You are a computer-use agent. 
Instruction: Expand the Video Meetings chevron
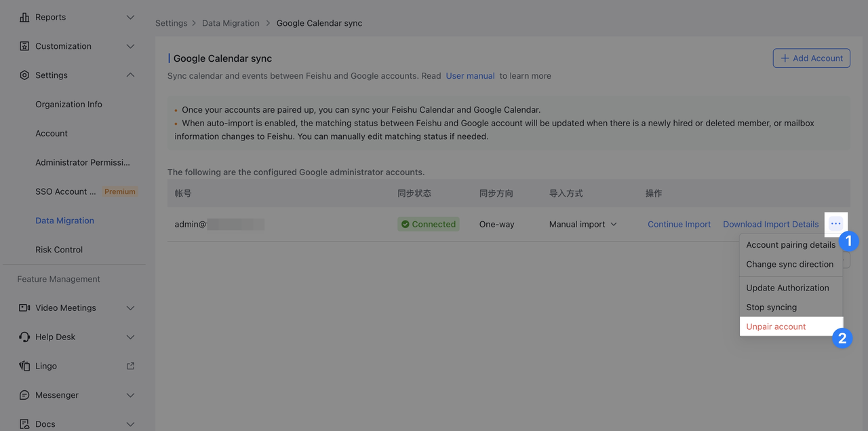(131, 308)
